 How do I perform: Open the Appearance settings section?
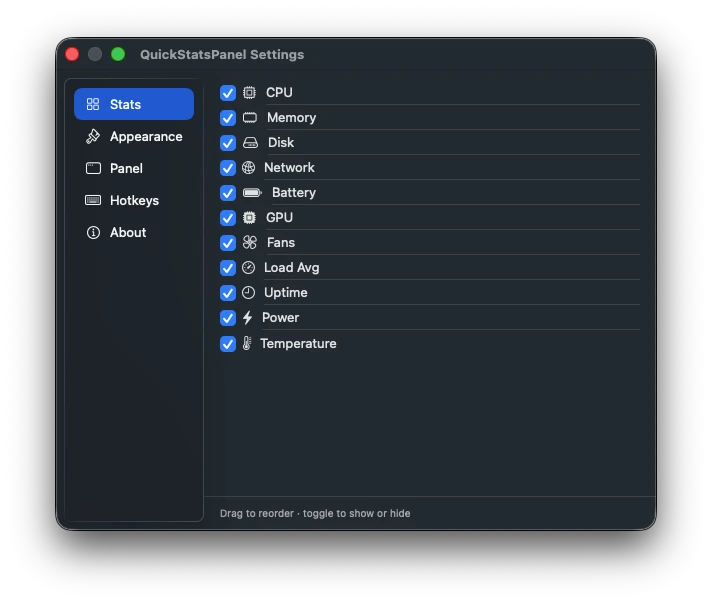[134, 136]
